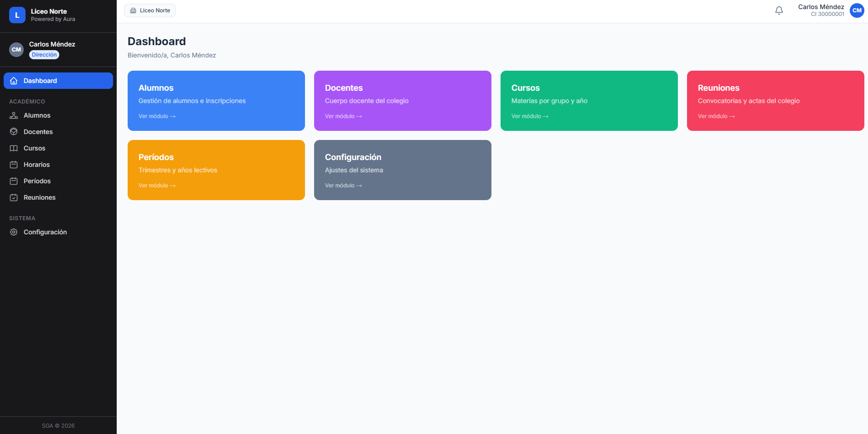Open Docentes label from the sidebar menu
868x434 pixels.
pos(38,132)
